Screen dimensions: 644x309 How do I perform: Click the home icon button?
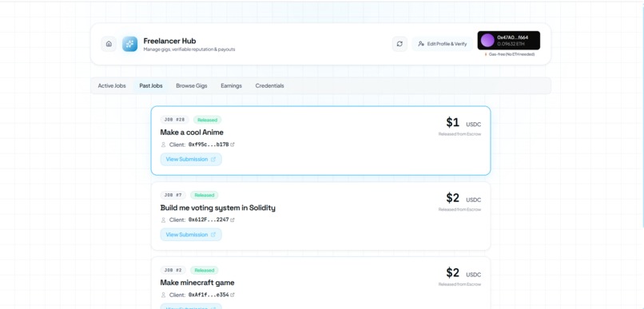(109, 44)
